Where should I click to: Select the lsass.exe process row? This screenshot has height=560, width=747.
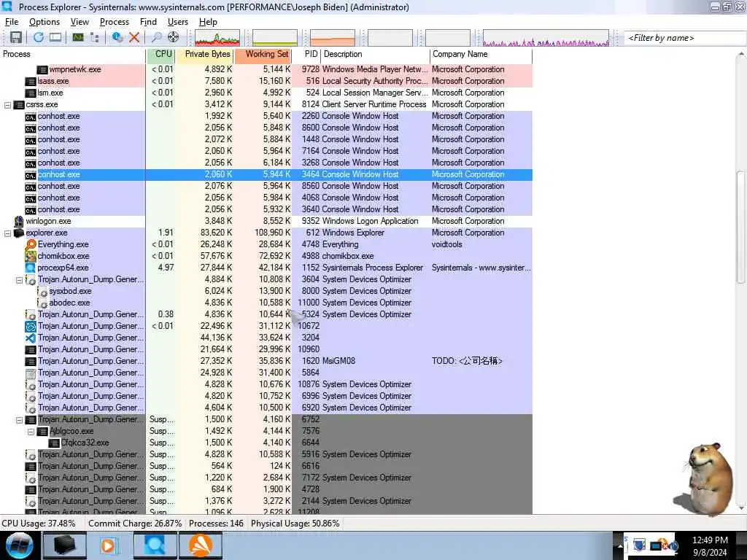click(x=266, y=81)
